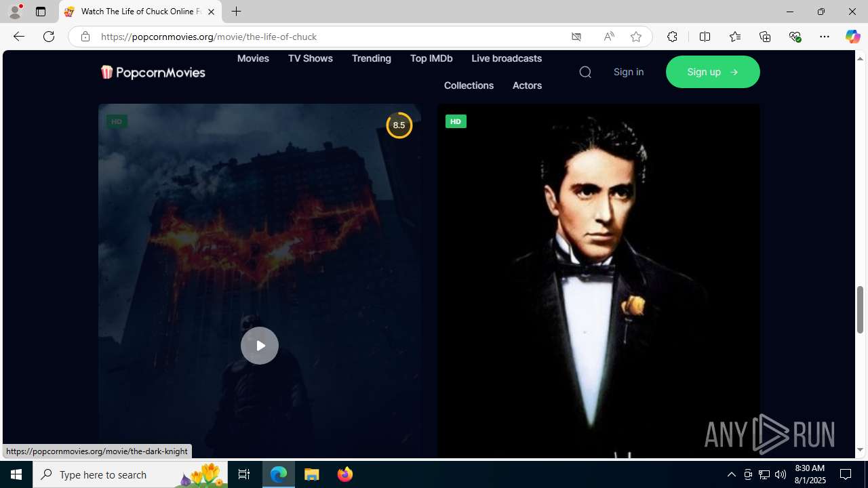Click the scrollbar up arrow
The width and height of the screenshot is (868, 488).
coord(860,58)
